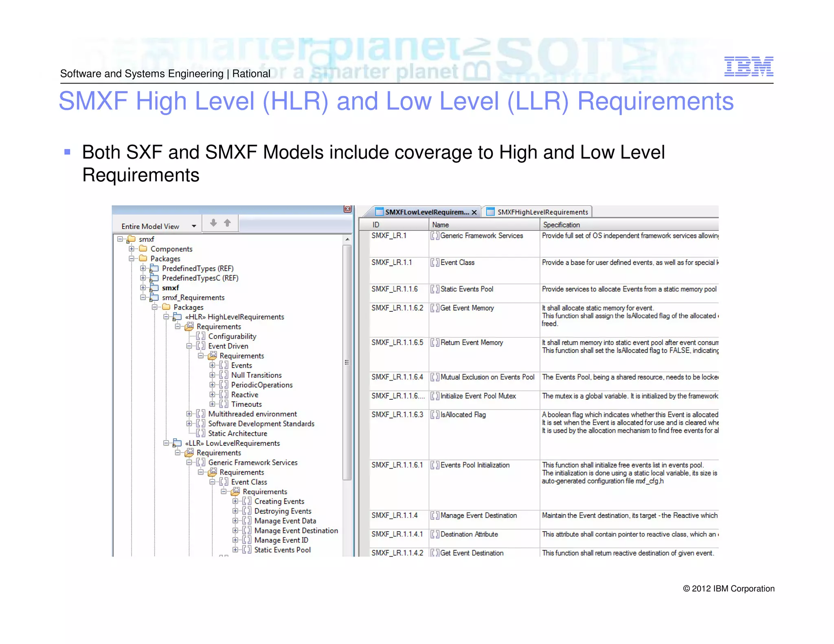This screenshot has width=834, height=644.
Task: Click the Event Driven requirement icon
Action: 200,346
